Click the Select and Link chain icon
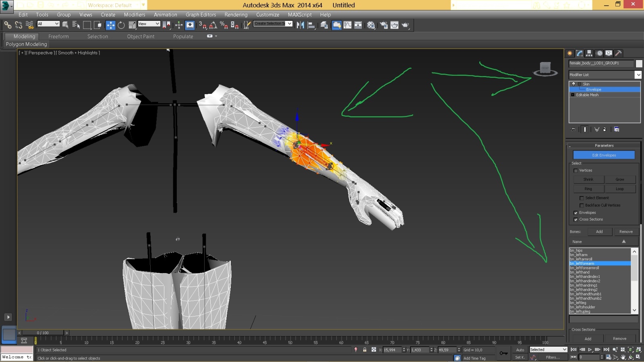 [x=8, y=25]
